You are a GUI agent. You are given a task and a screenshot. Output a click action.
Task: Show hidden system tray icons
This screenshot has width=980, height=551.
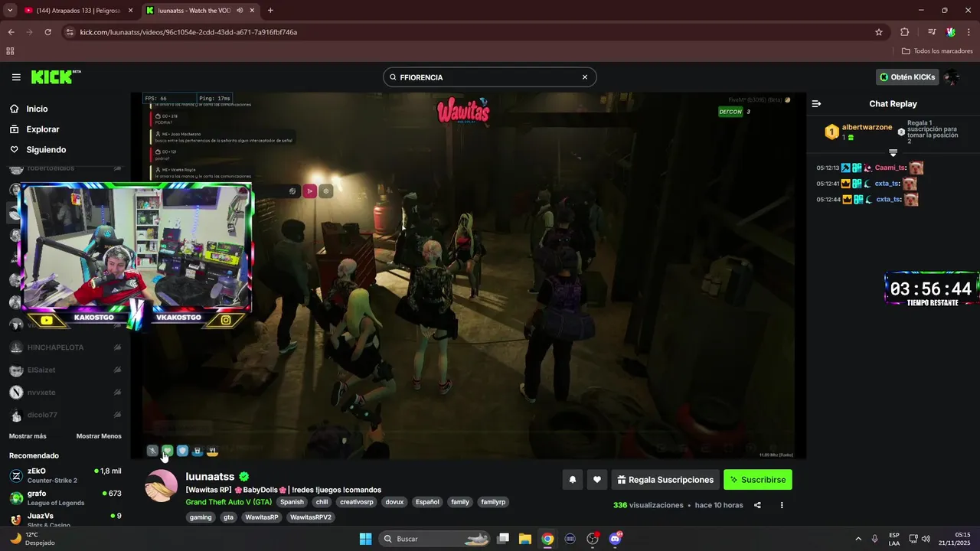tap(857, 539)
